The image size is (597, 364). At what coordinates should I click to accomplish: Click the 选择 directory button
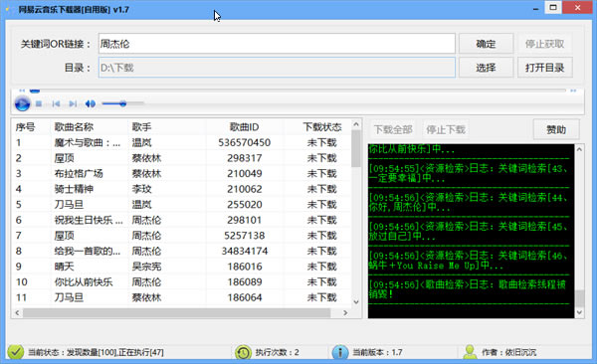pyautogui.click(x=486, y=68)
